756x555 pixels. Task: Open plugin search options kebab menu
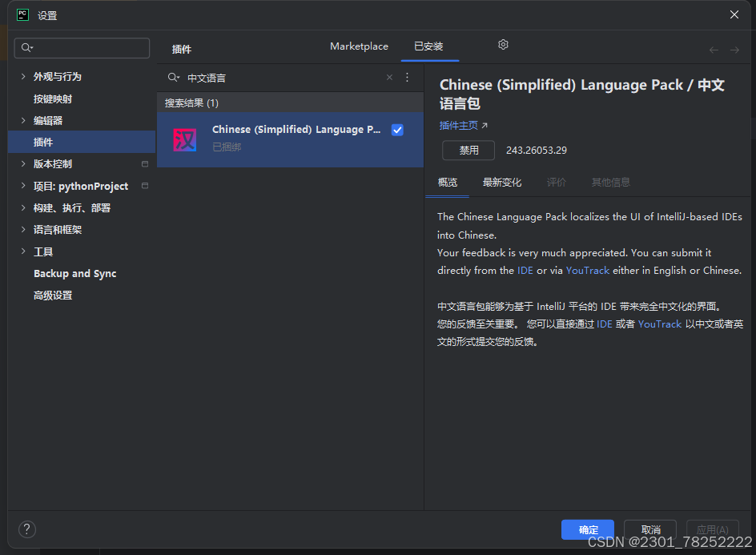(x=408, y=77)
